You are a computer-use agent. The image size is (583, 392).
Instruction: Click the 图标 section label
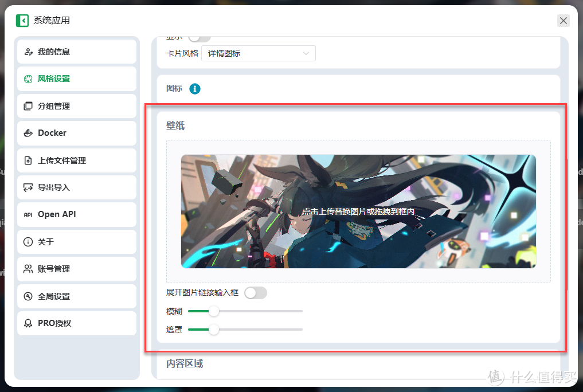click(174, 88)
